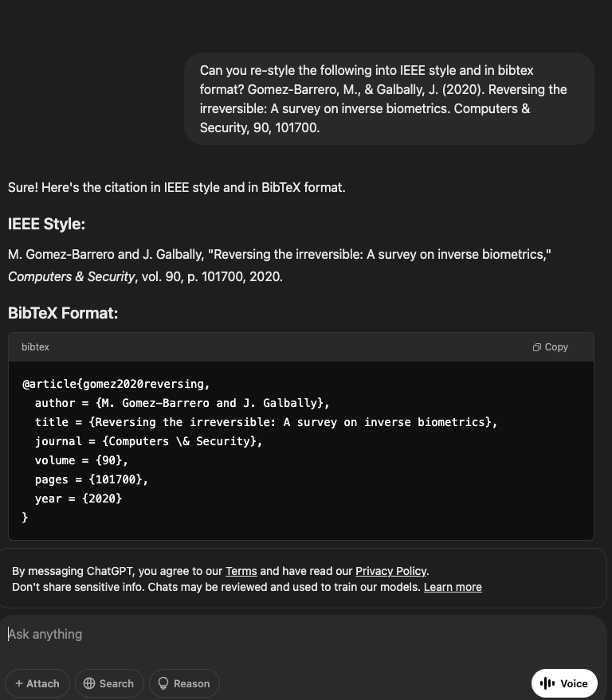The image size is (612, 700).
Task: Click the italic Computers & Security text
Action: [72, 276]
